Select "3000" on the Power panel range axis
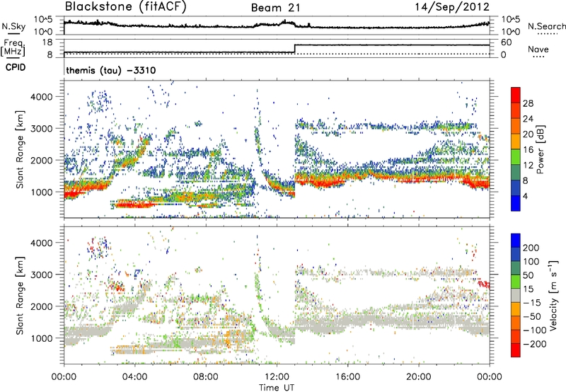Image resolution: width=566 pixels, height=392 pixels. 41,129
